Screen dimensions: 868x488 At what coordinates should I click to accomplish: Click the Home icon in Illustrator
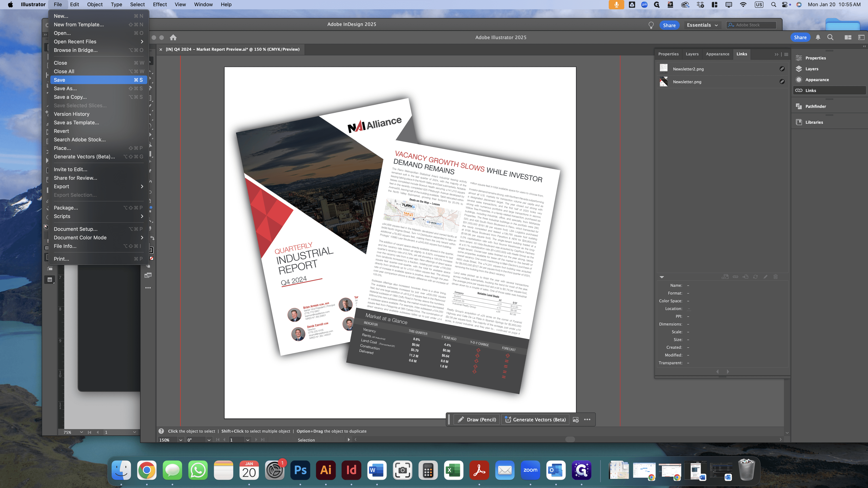[x=173, y=37]
